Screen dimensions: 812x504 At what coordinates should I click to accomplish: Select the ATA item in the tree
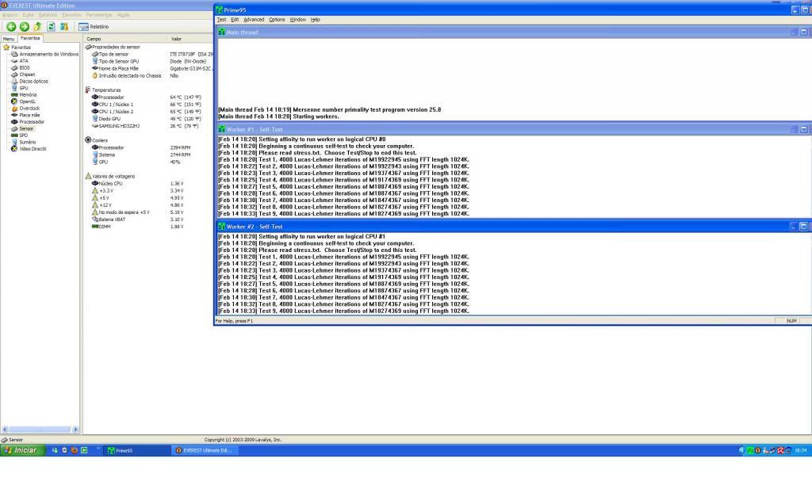[20, 60]
